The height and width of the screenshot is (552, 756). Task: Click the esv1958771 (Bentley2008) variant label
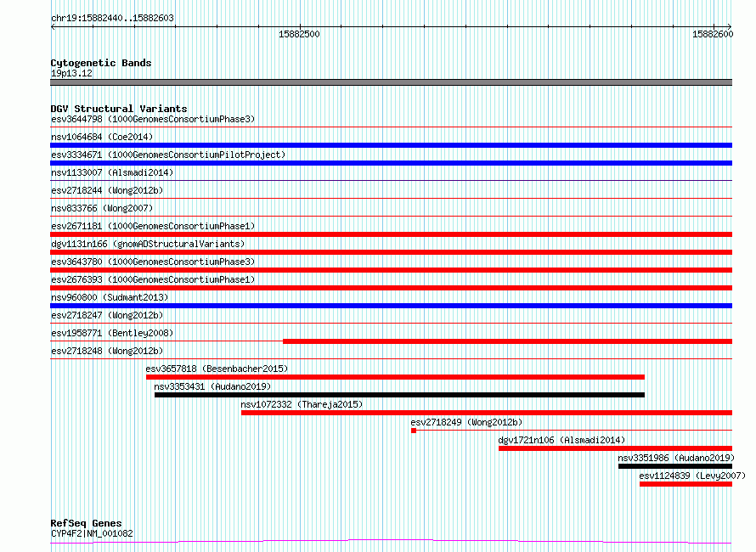(x=112, y=333)
